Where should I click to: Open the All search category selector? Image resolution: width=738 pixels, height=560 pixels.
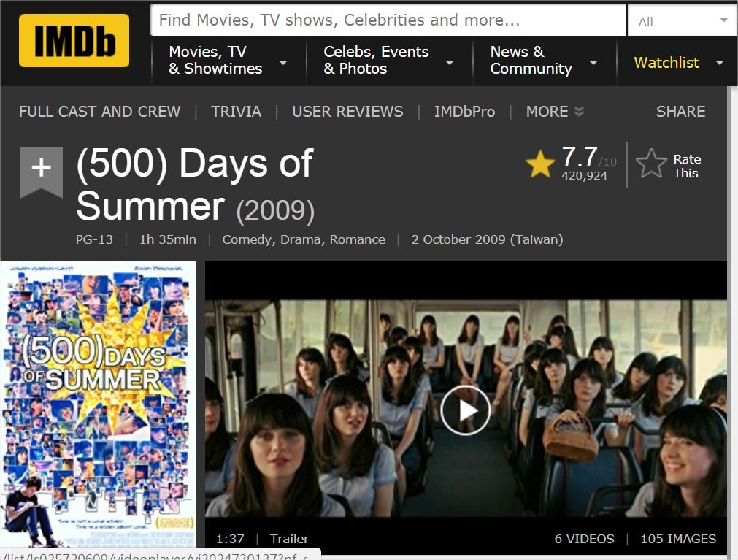click(x=683, y=20)
